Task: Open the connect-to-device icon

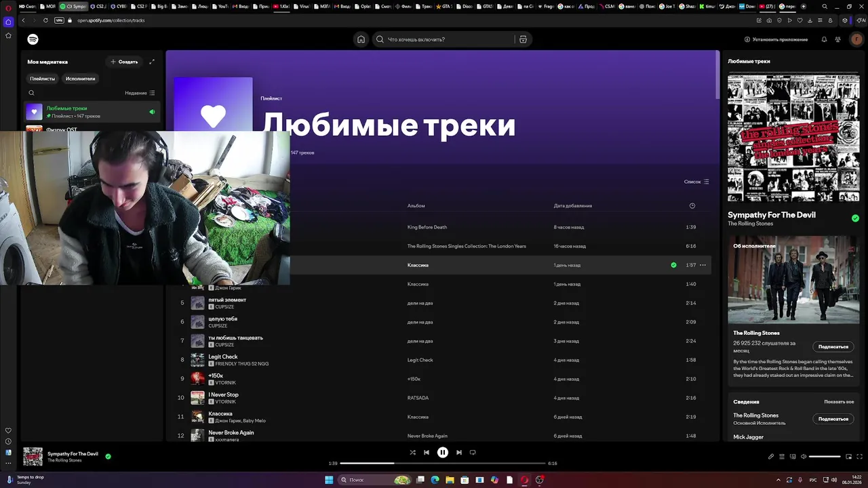Action: (792, 456)
